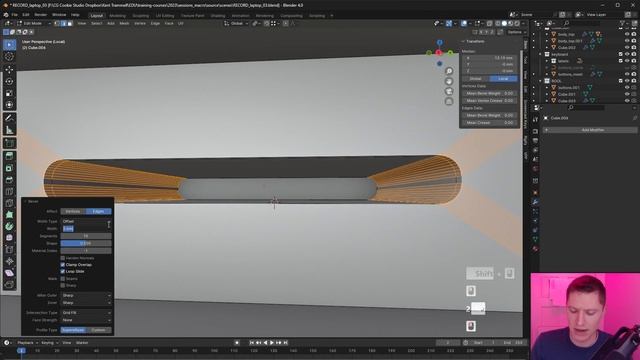Open the miter Inner dropdown
This screenshot has height=360, width=640.
(x=86, y=302)
